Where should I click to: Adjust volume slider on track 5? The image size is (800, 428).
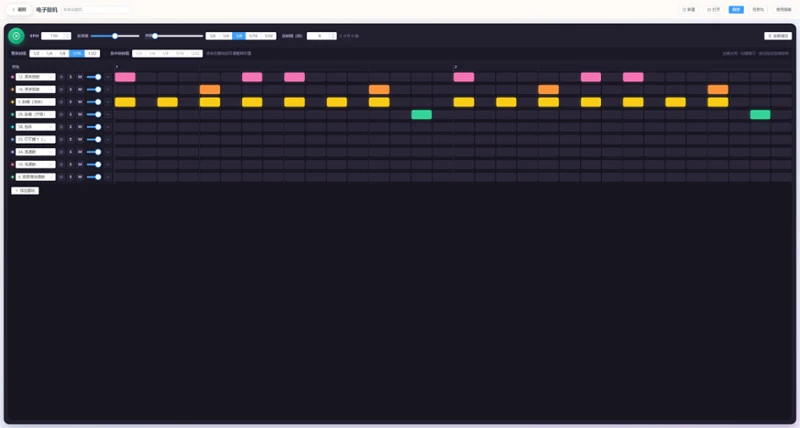(x=94, y=102)
